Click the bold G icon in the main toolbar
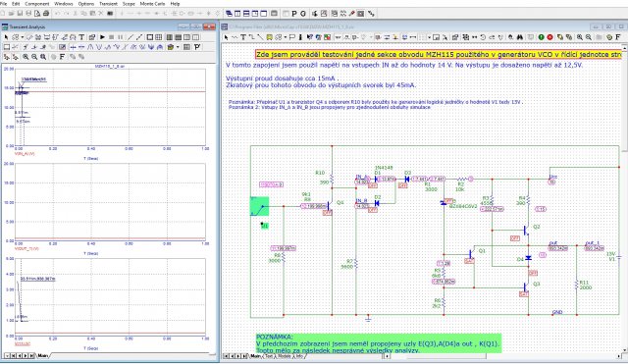Image resolution: width=628 pixels, height=364 pixels. [x=303, y=13]
